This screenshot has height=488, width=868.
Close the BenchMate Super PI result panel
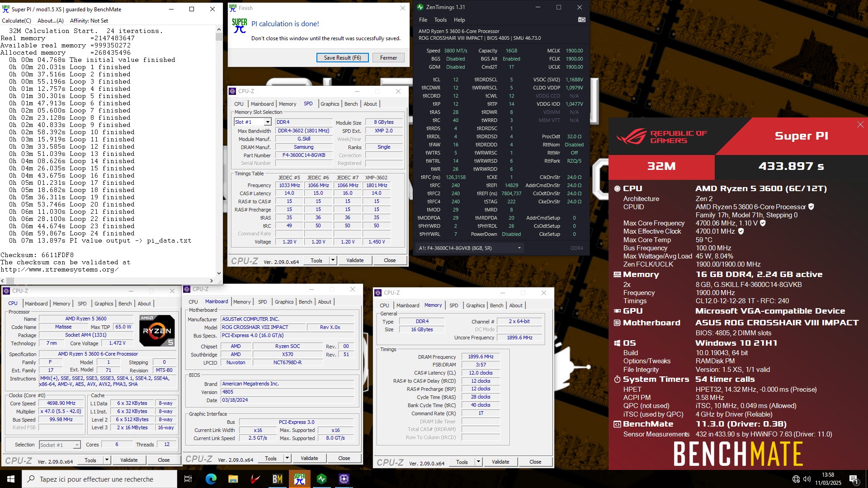click(860, 125)
